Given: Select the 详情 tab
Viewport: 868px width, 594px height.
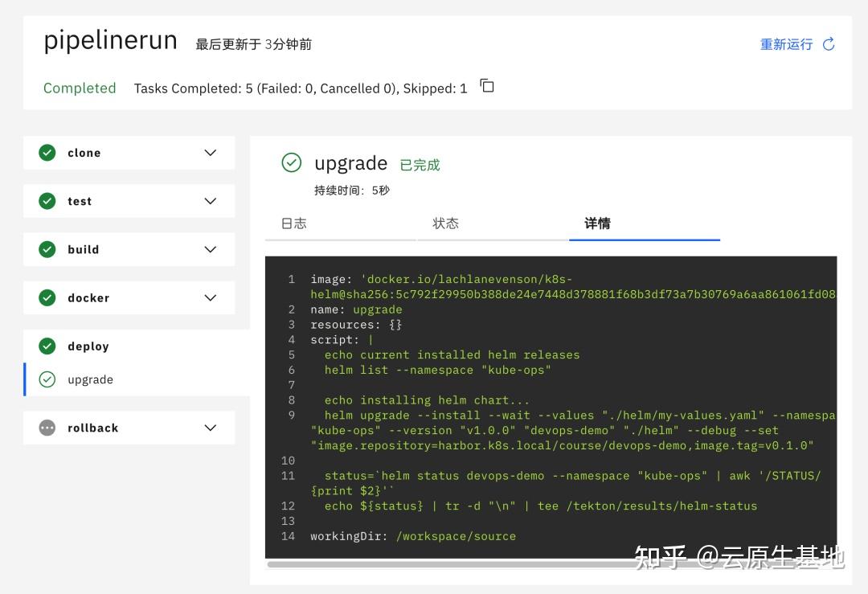Looking at the screenshot, I should [596, 223].
